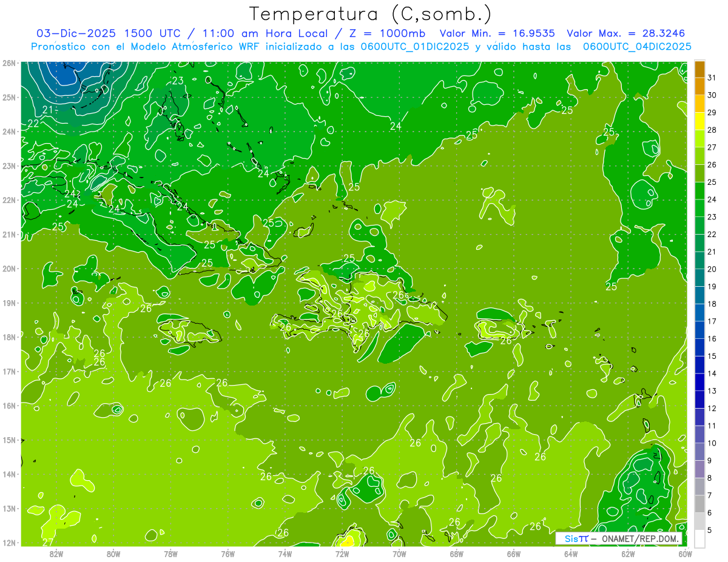Click the '16N' latitude axis label

[x=8, y=406]
